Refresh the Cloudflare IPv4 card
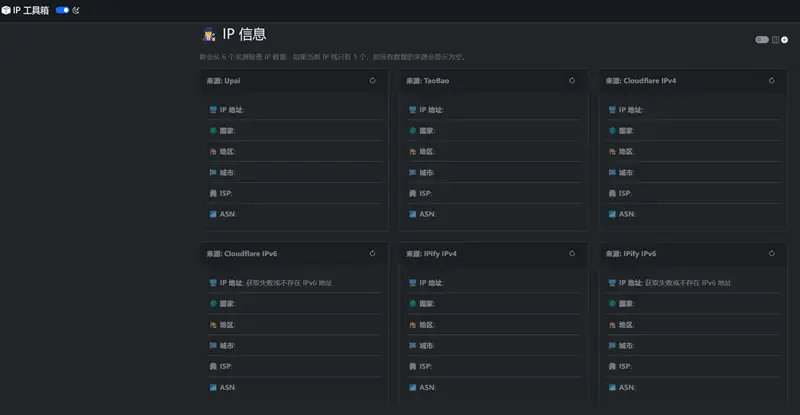This screenshot has height=415, width=800. pyautogui.click(x=771, y=81)
